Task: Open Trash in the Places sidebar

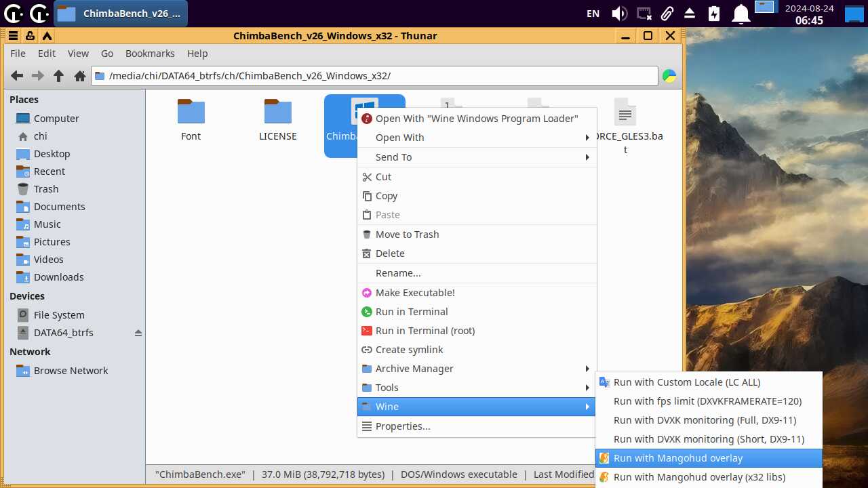Action: (x=46, y=189)
